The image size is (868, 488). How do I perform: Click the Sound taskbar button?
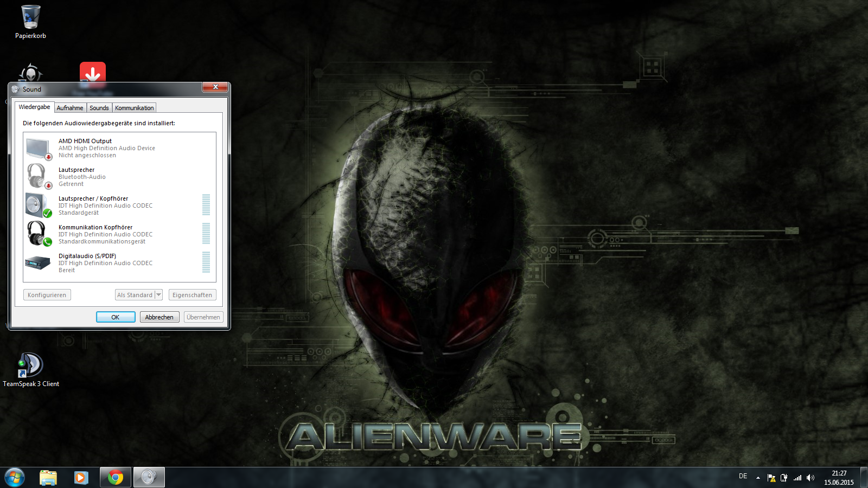coord(149,477)
